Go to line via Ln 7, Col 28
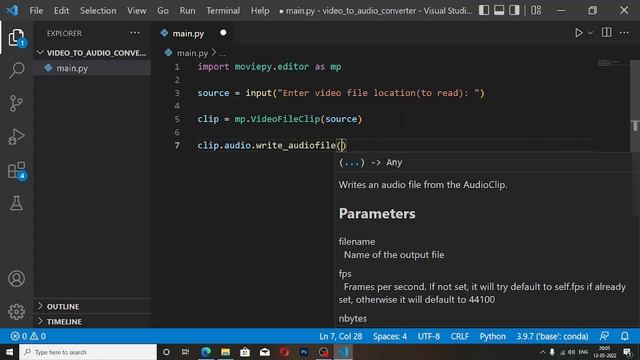This screenshot has width=640, height=360. [x=340, y=336]
